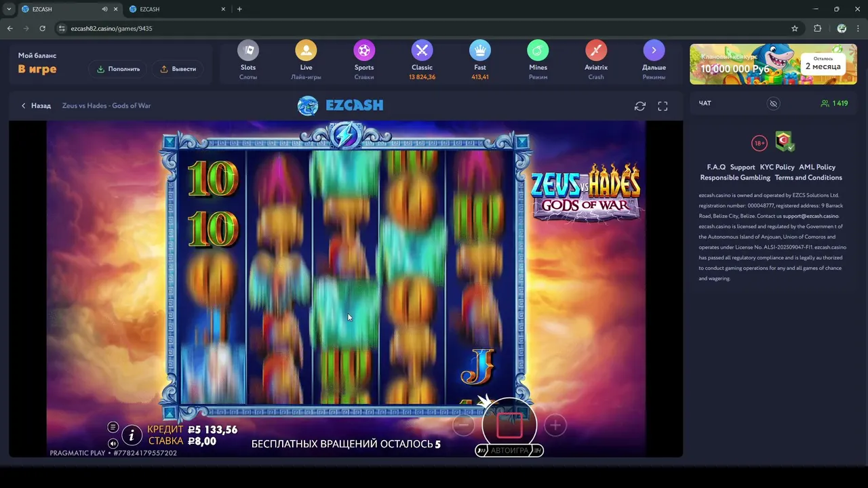Open the Aviatrix crash icon

pyautogui.click(x=596, y=51)
